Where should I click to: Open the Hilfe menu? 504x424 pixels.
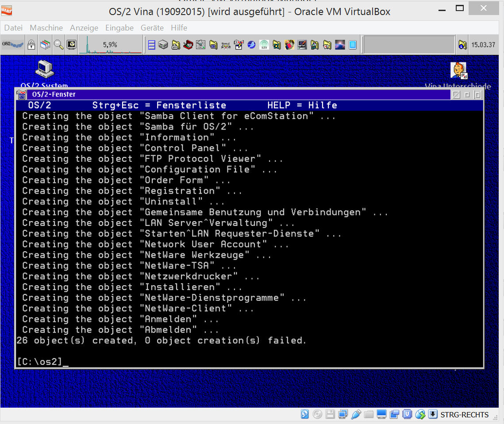[x=179, y=28]
